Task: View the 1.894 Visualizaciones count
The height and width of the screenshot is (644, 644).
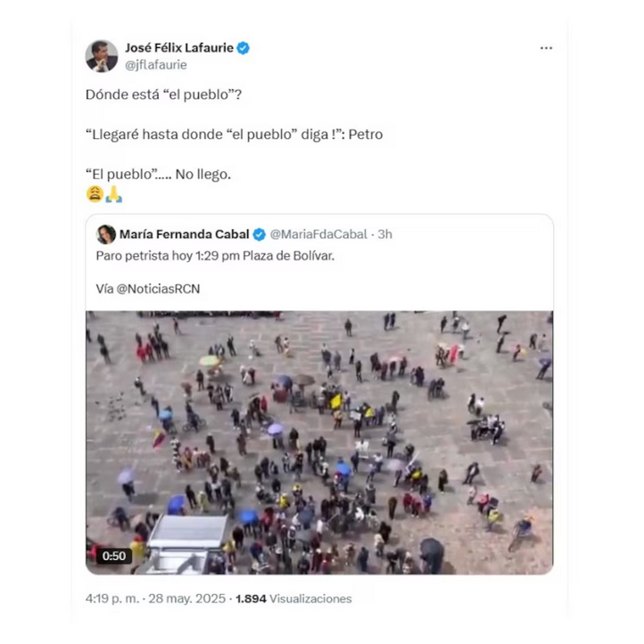Action: [x=293, y=599]
